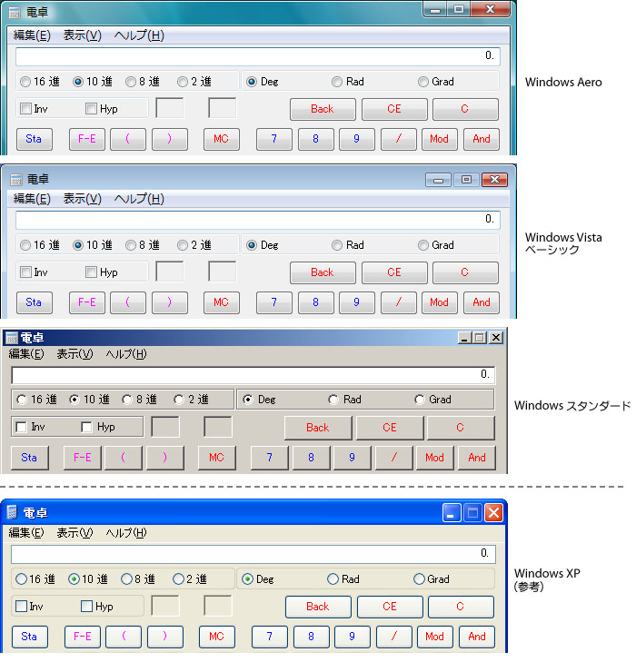
Task: Tick Hyp checkbox in Windows XP calculator
Action: pyautogui.click(x=86, y=607)
